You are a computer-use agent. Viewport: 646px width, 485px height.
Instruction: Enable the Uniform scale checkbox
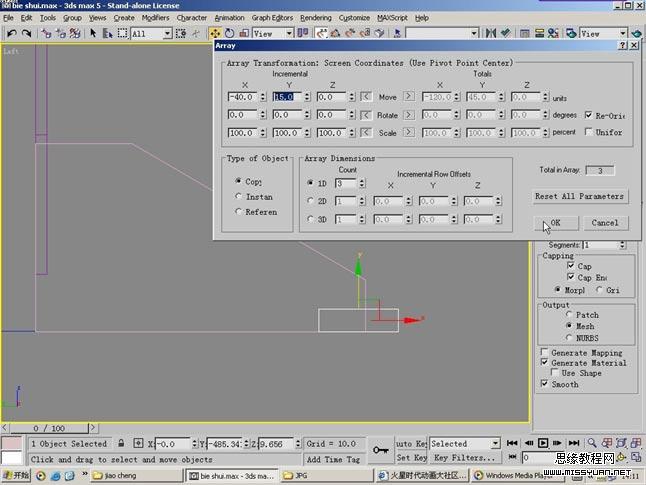coord(588,132)
